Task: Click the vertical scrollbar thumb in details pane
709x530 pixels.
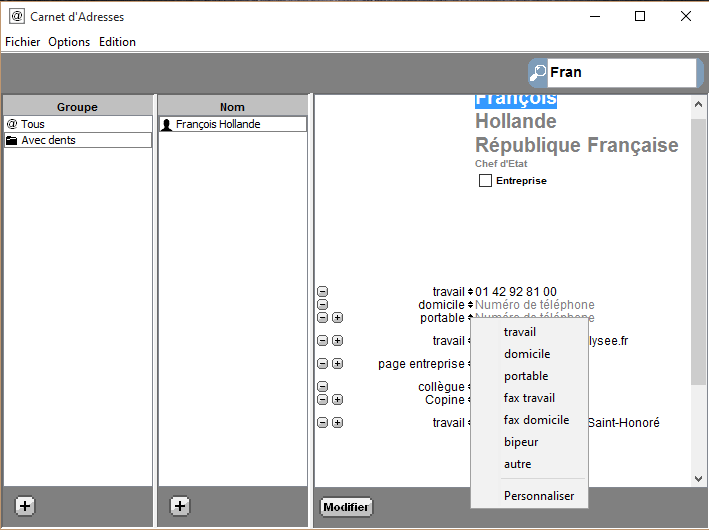Action: [x=698, y=251]
